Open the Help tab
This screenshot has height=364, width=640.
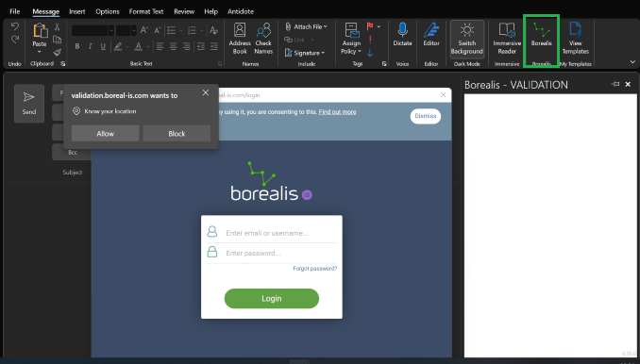point(211,11)
